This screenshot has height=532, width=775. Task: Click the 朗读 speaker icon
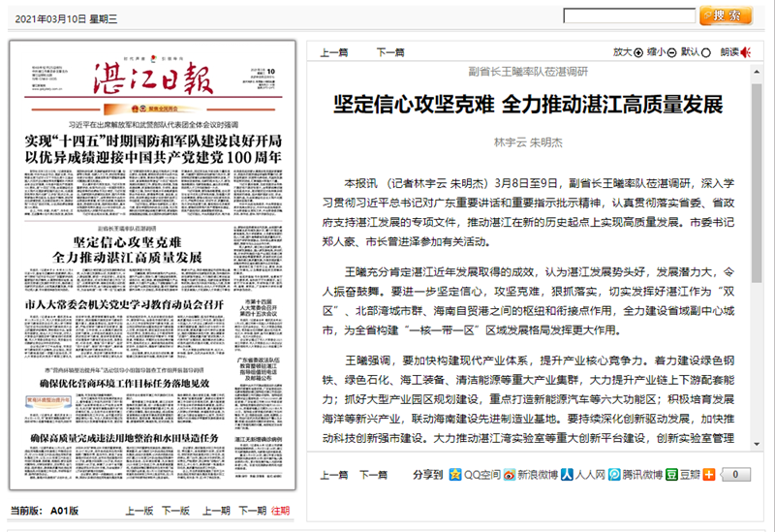(746, 52)
